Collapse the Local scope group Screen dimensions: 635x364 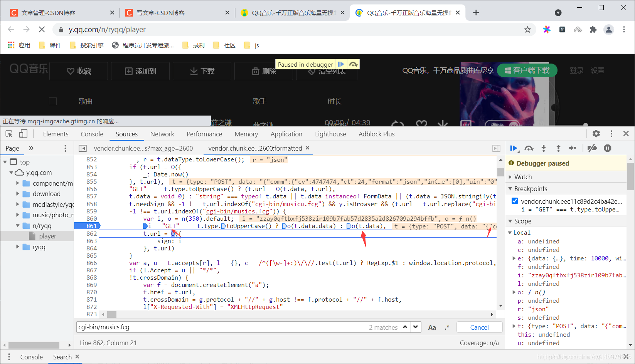pos(510,232)
